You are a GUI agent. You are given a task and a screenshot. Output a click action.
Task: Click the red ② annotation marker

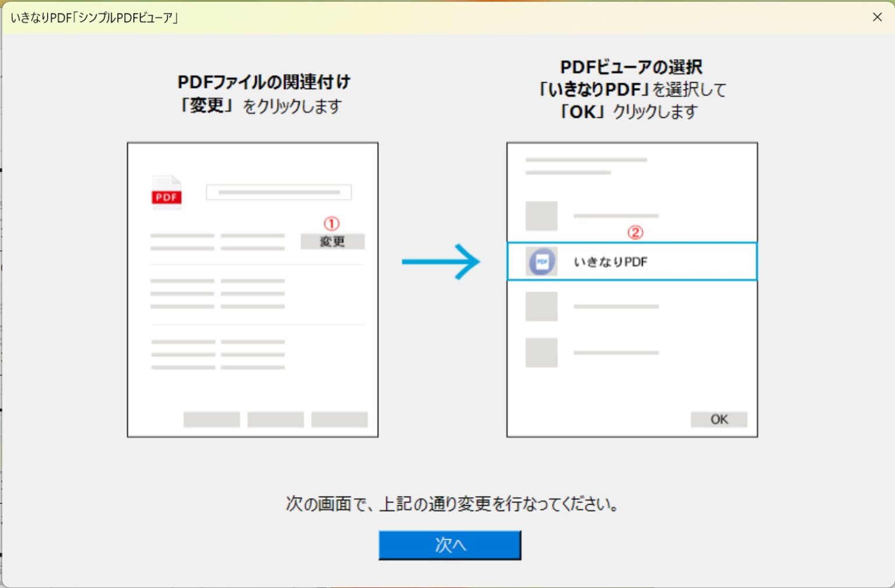(635, 233)
